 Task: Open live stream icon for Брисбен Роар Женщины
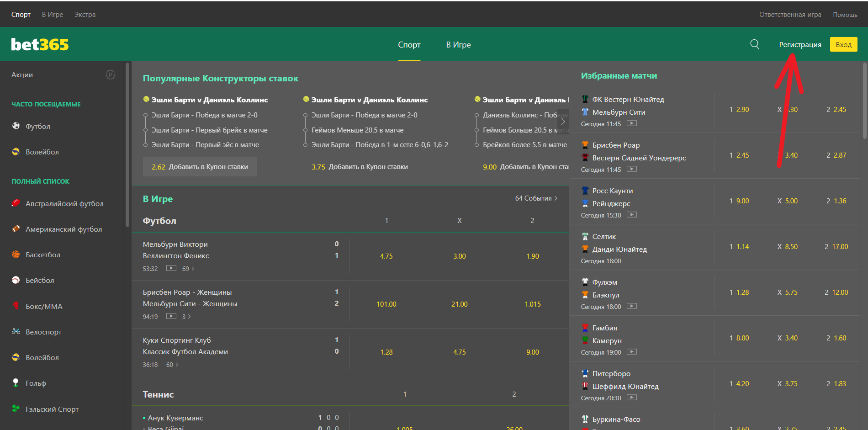tap(171, 316)
